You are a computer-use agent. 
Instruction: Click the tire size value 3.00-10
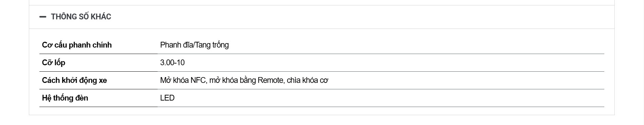[x=173, y=62]
